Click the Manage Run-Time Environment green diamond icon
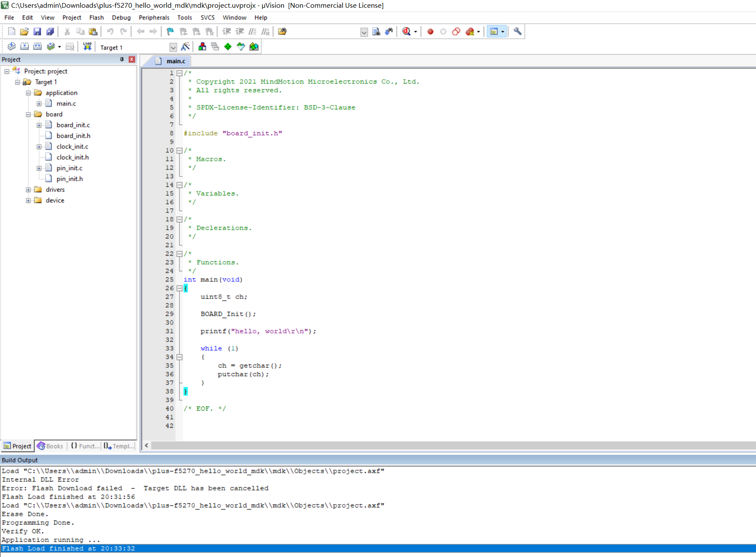The width and height of the screenshot is (756, 557). coord(228,46)
